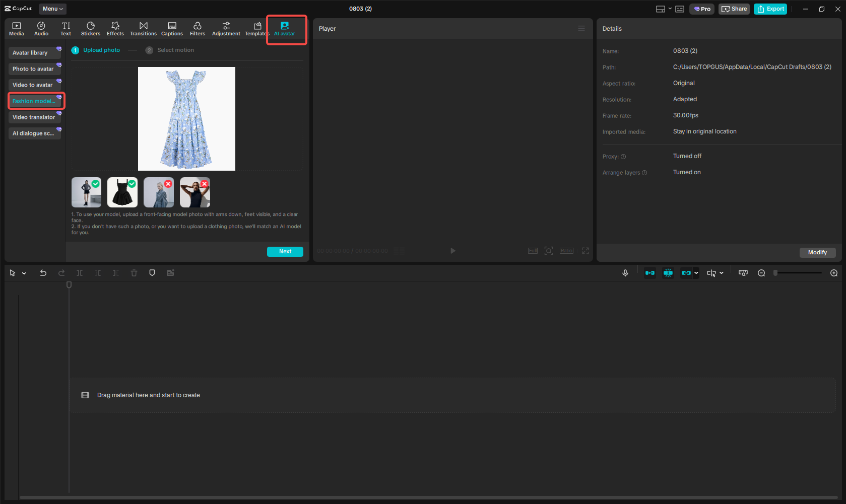Open the AI avatar panel
Screen dimensions: 846x504
click(x=285, y=28)
